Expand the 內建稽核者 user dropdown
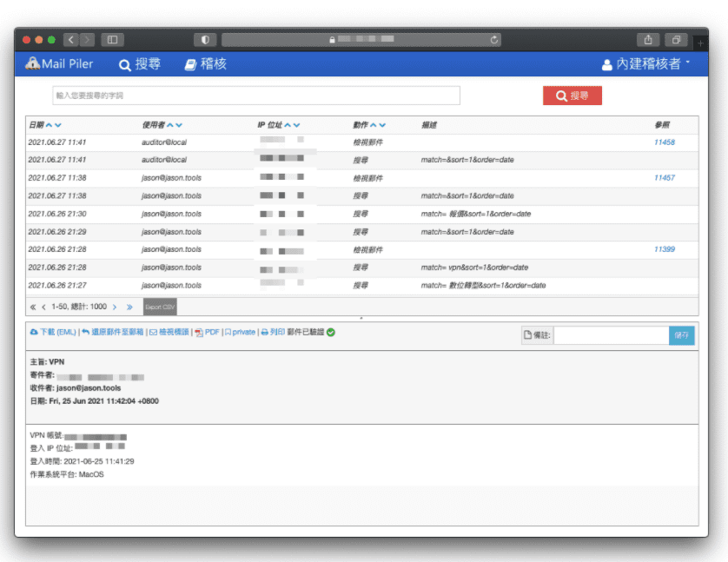The height and width of the screenshot is (562, 728). click(x=645, y=64)
